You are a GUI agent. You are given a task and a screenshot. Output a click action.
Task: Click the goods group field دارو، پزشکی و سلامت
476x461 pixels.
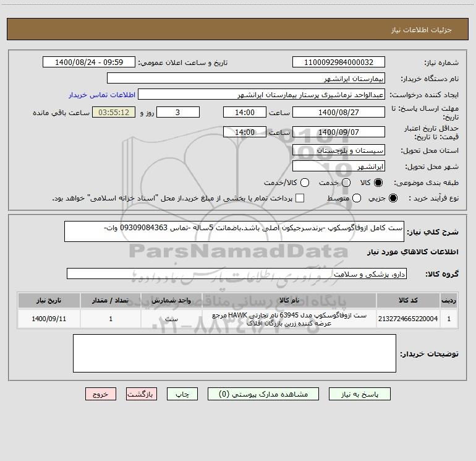[237, 274]
